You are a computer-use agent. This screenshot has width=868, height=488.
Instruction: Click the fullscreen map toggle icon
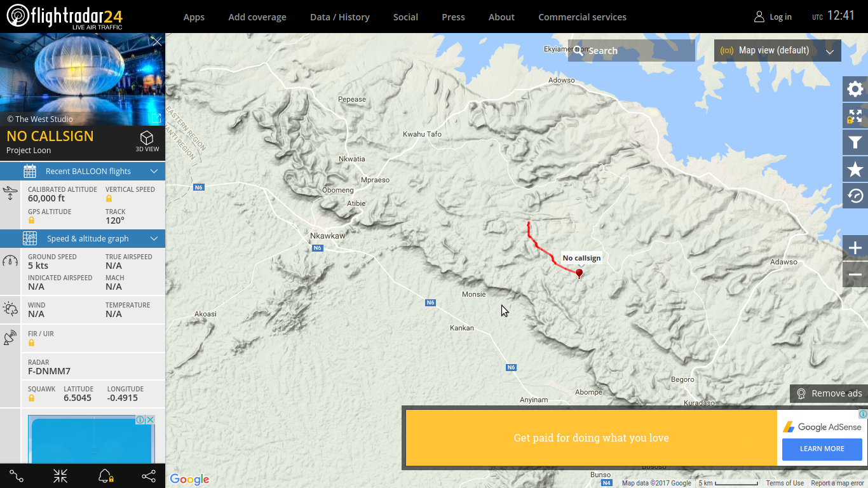point(855,116)
